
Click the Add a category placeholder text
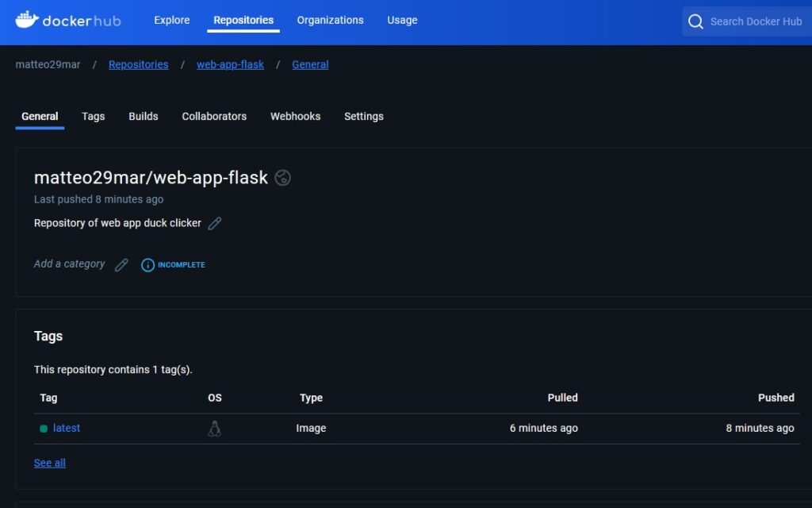[x=70, y=264]
